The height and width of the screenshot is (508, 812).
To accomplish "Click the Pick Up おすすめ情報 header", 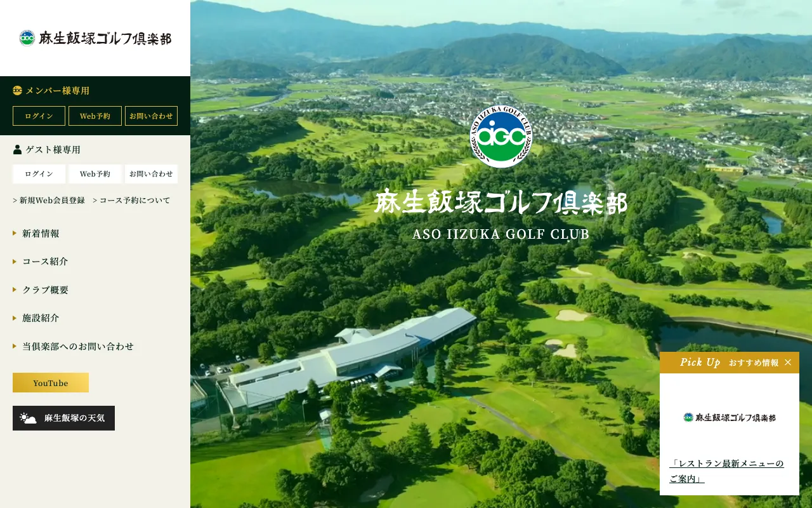I will click(730, 363).
